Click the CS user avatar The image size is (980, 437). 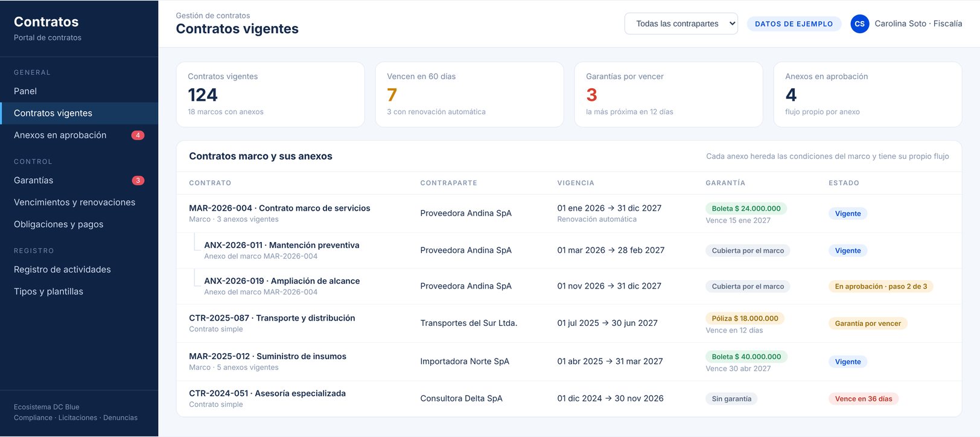(x=860, y=24)
